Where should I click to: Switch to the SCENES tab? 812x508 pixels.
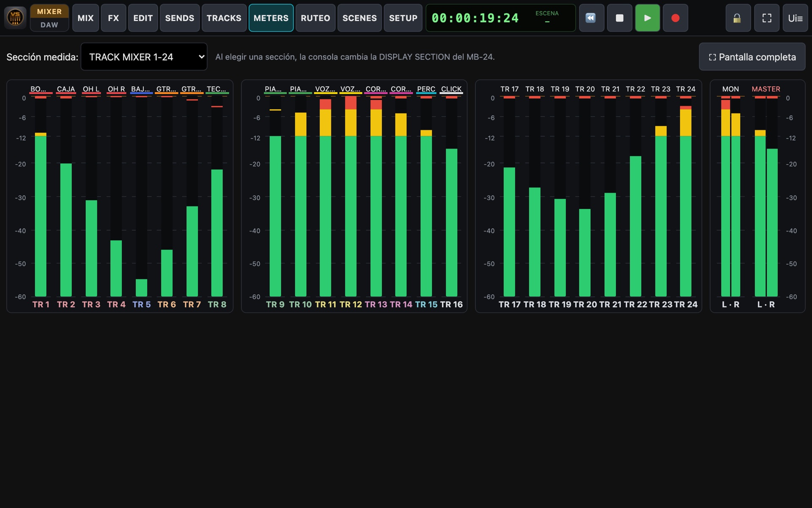tap(359, 18)
